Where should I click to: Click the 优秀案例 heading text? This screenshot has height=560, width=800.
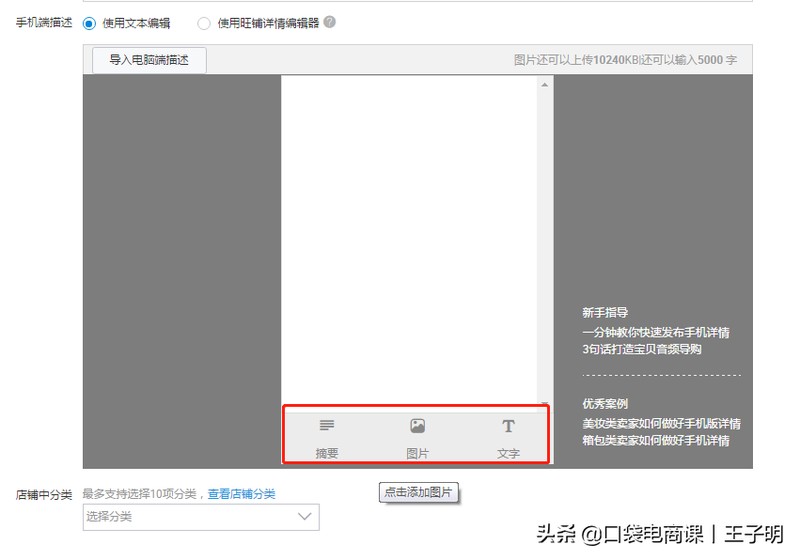pyautogui.click(x=605, y=404)
